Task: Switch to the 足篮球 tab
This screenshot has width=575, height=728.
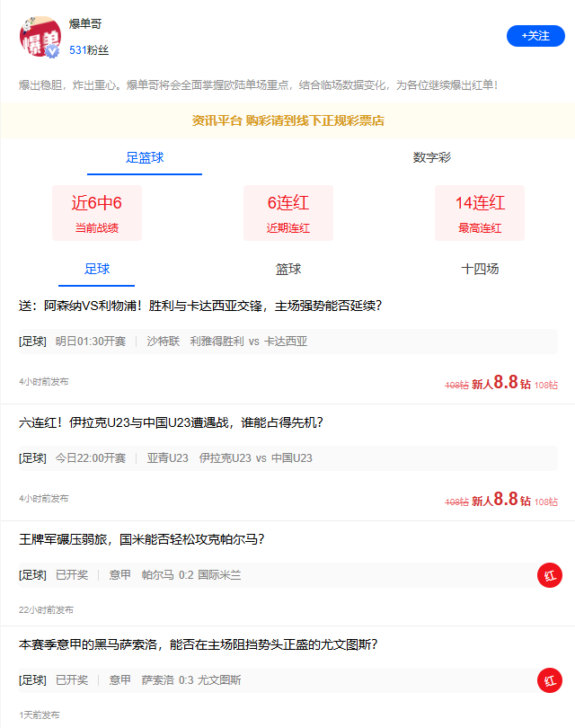Action: (145, 158)
